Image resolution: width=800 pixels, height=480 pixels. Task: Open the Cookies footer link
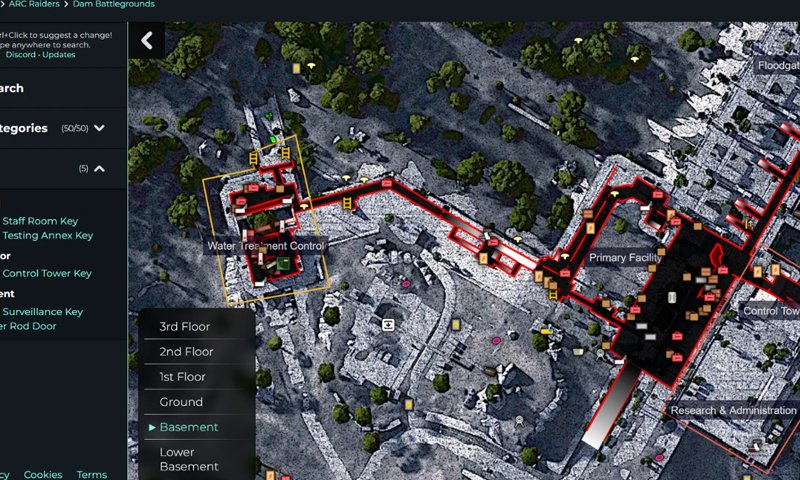[43, 474]
